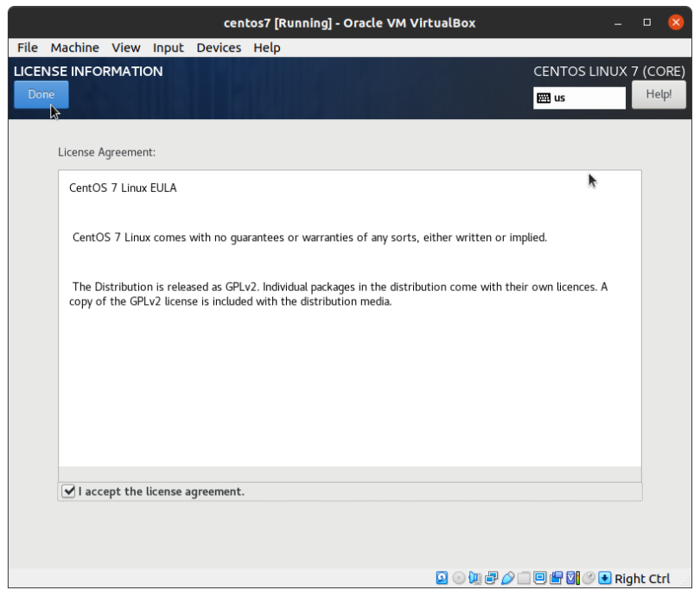Click the mouse integration status icon
This screenshot has height=596, width=700.
pos(589,578)
